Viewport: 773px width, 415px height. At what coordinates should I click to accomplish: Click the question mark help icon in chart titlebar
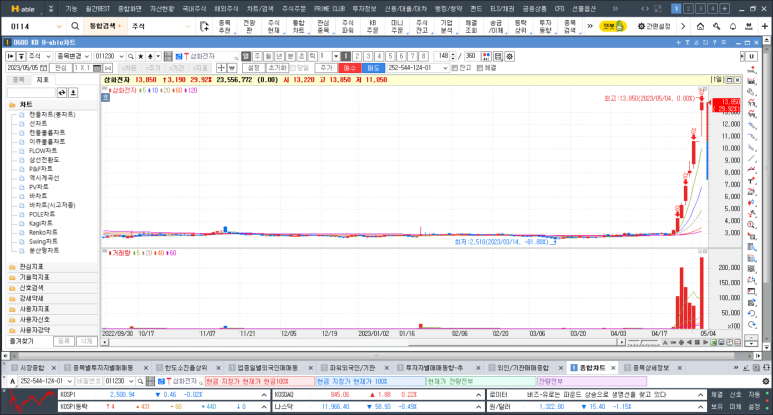pos(714,43)
